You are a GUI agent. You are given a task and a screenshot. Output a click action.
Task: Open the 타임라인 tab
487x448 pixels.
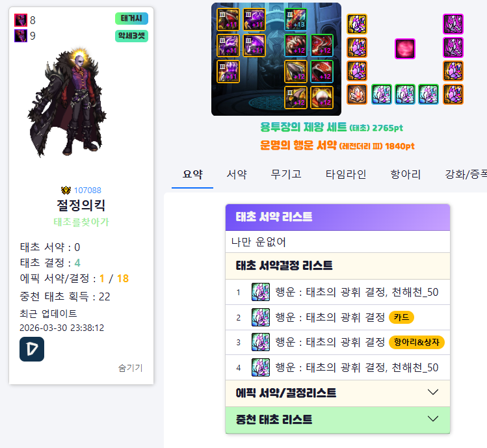click(x=346, y=174)
